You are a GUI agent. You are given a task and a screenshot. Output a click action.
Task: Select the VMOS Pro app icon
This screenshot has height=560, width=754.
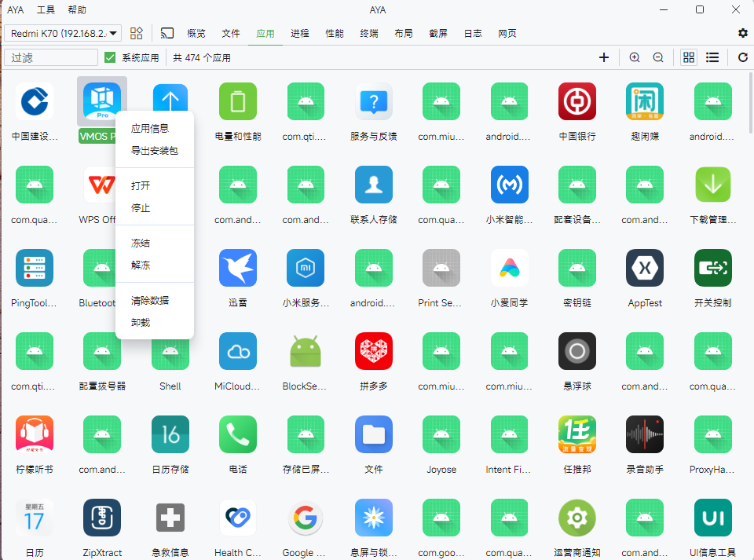pyautogui.click(x=102, y=101)
